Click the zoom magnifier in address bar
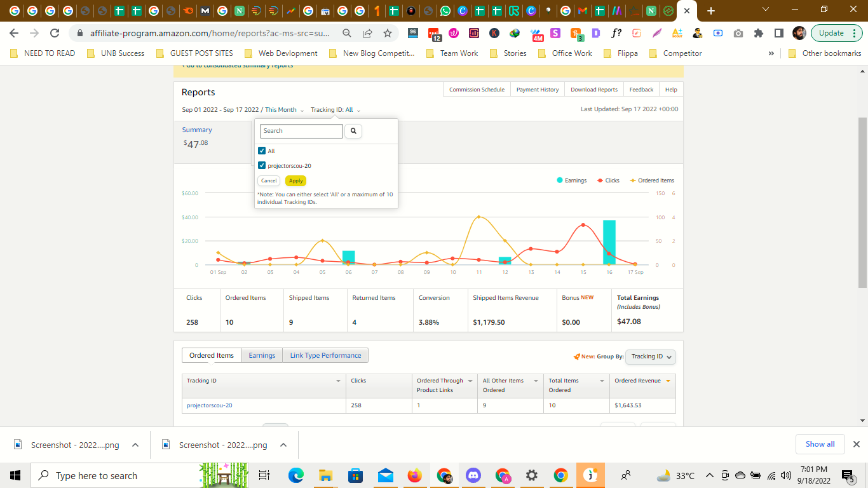 tap(347, 33)
